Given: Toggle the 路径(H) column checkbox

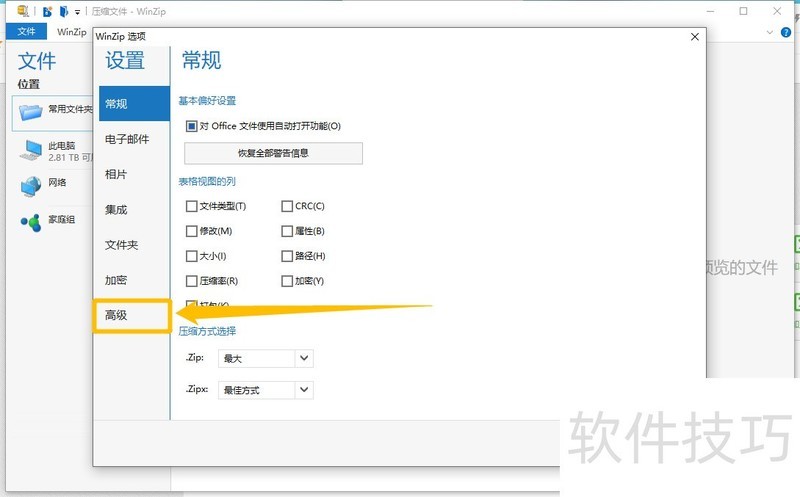Looking at the screenshot, I should click(287, 256).
